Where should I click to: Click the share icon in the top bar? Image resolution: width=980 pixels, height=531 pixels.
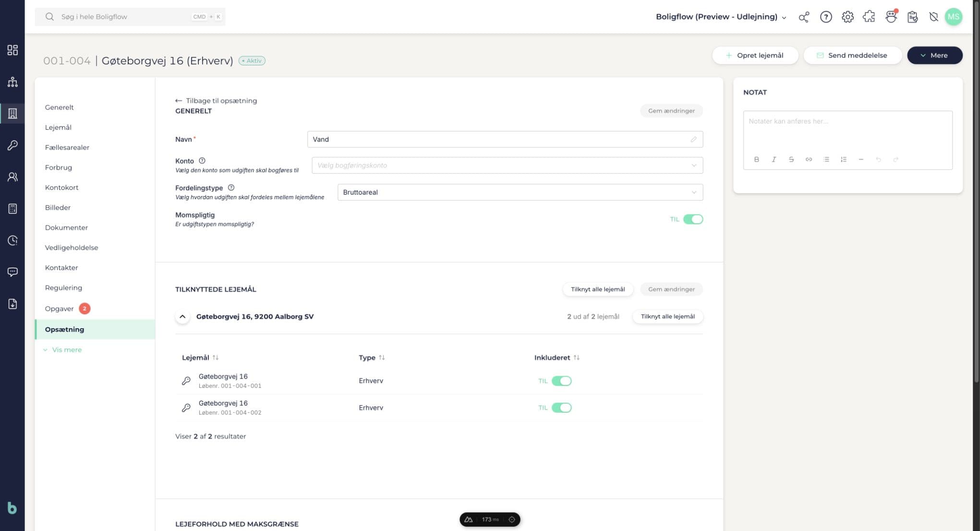804,17
